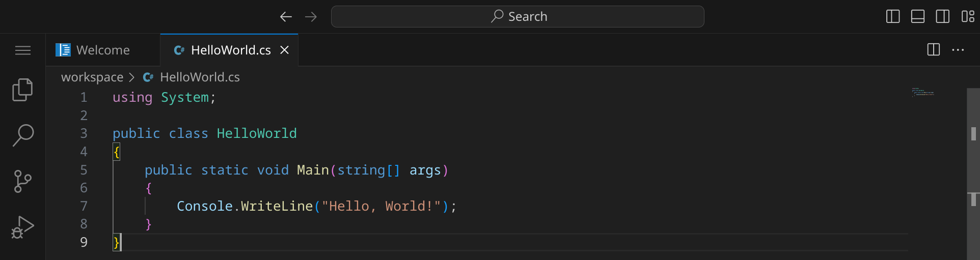Open the Customize Layout options
The image size is (980, 260).
pyautogui.click(x=968, y=17)
